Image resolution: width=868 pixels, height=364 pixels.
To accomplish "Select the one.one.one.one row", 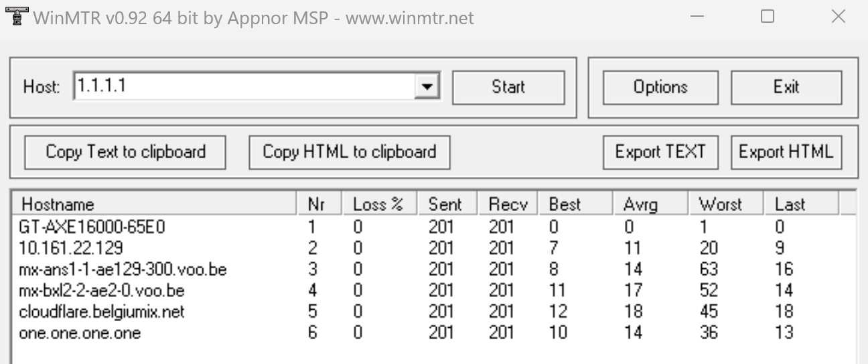I will coord(433,332).
